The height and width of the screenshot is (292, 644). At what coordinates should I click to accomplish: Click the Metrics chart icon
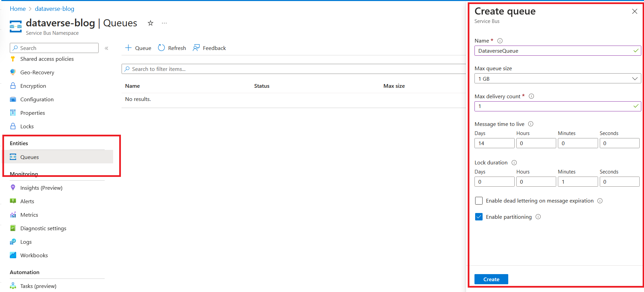pyautogui.click(x=13, y=215)
